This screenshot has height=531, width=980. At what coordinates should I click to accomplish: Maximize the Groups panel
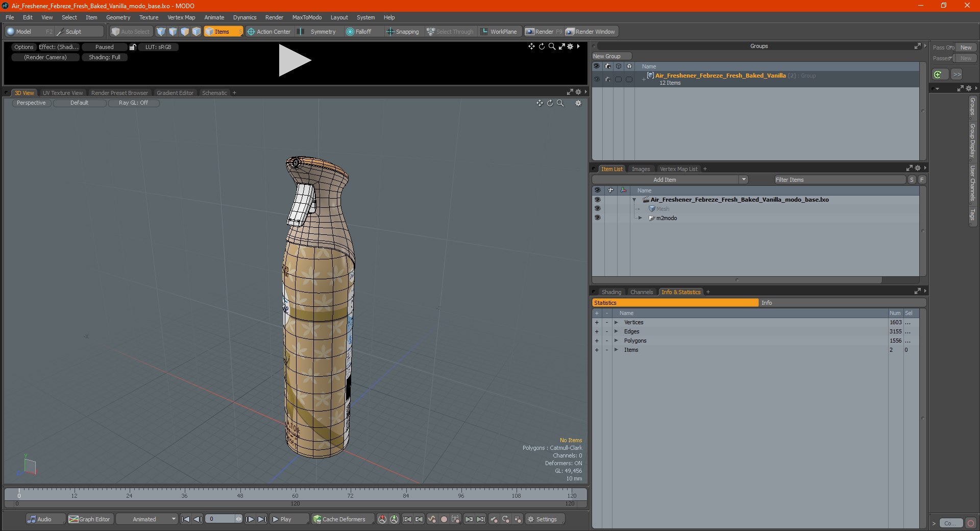coord(917,46)
